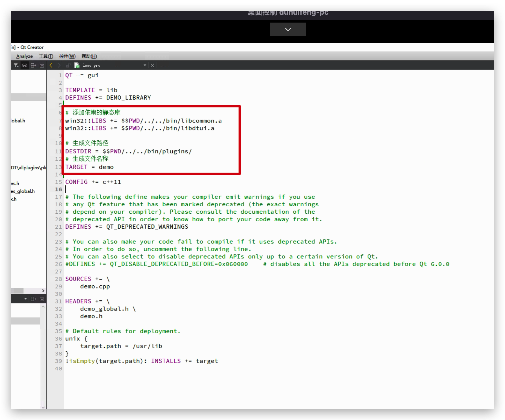The width and height of the screenshot is (505, 420).
Task: Click the lower sidebar scroll-up arrow
Action: (43, 307)
